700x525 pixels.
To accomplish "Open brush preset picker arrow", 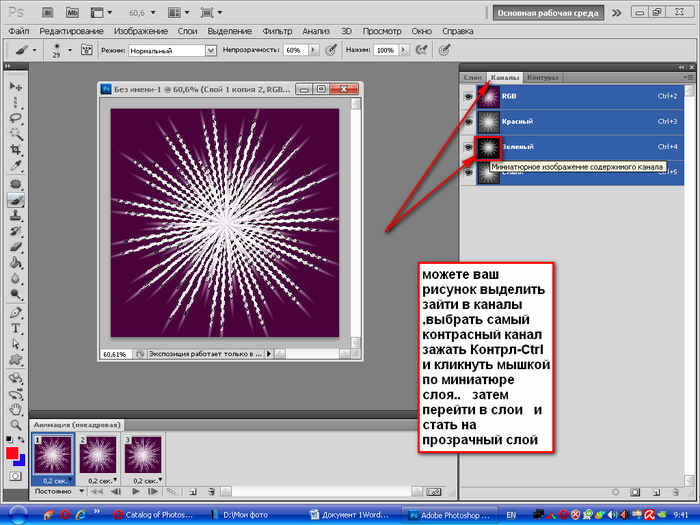I will [70, 50].
